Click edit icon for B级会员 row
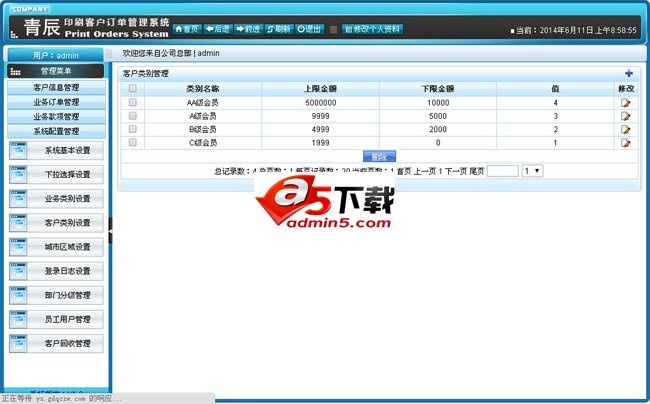 pyautogui.click(x=626, y=129)
